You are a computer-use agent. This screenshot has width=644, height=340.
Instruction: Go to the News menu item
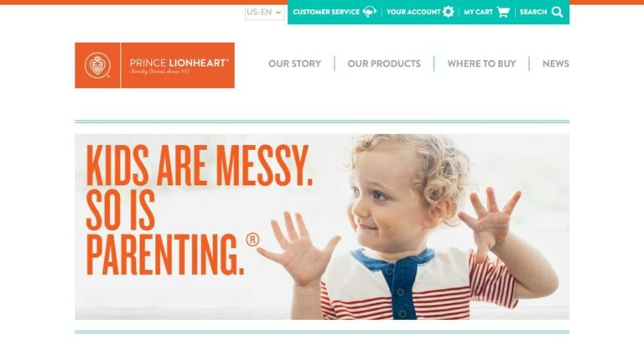(556, 64)
